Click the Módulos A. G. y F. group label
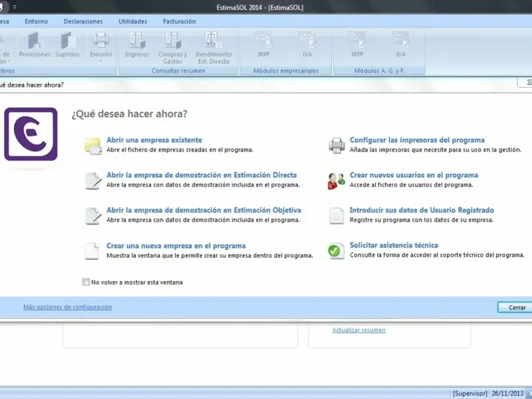This screenshot has height=399, width=532. click(x=379, y=70)
